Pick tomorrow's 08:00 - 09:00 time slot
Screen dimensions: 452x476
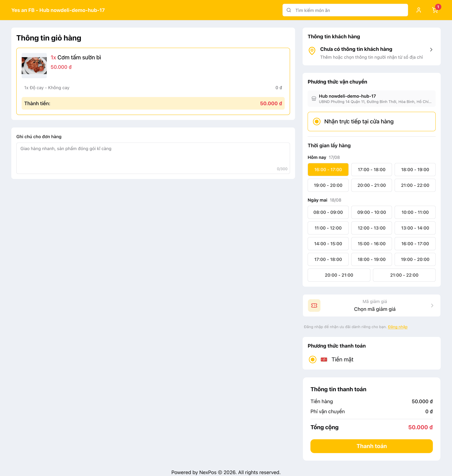click(328, 212)
